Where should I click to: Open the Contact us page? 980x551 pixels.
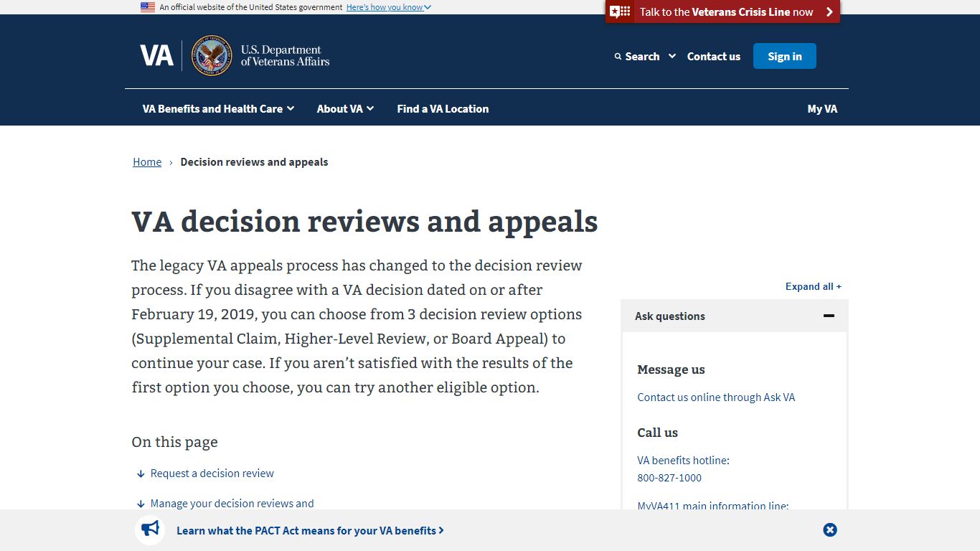tap(714, 56)
